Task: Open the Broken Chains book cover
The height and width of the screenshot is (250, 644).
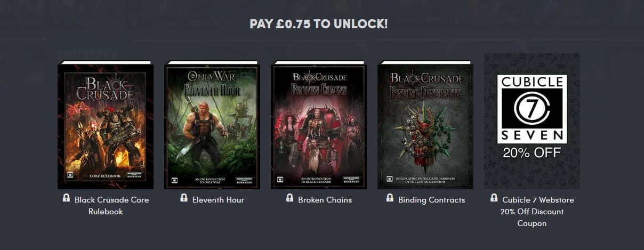Action: (x=319, y=125)
